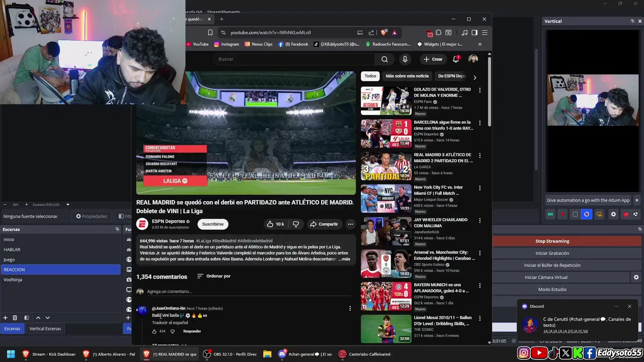Open Brave hamburger menu

pos(485,33)
